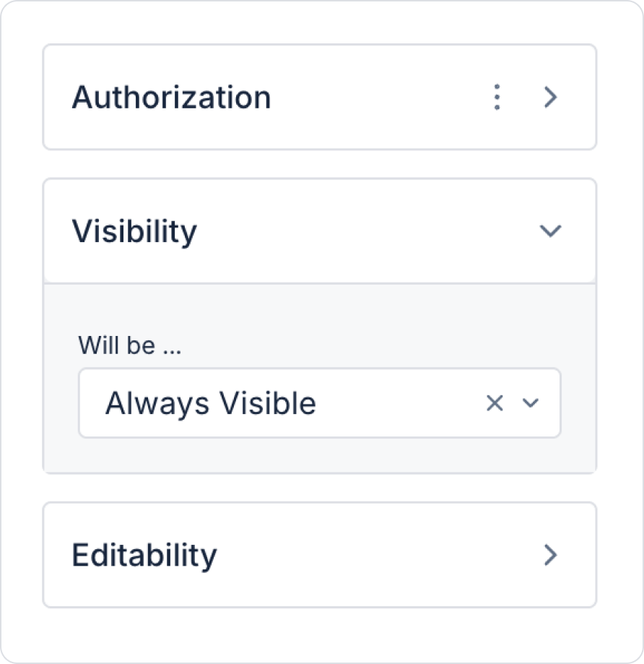Clear the Always Visible selection

[x=495, y=403]
